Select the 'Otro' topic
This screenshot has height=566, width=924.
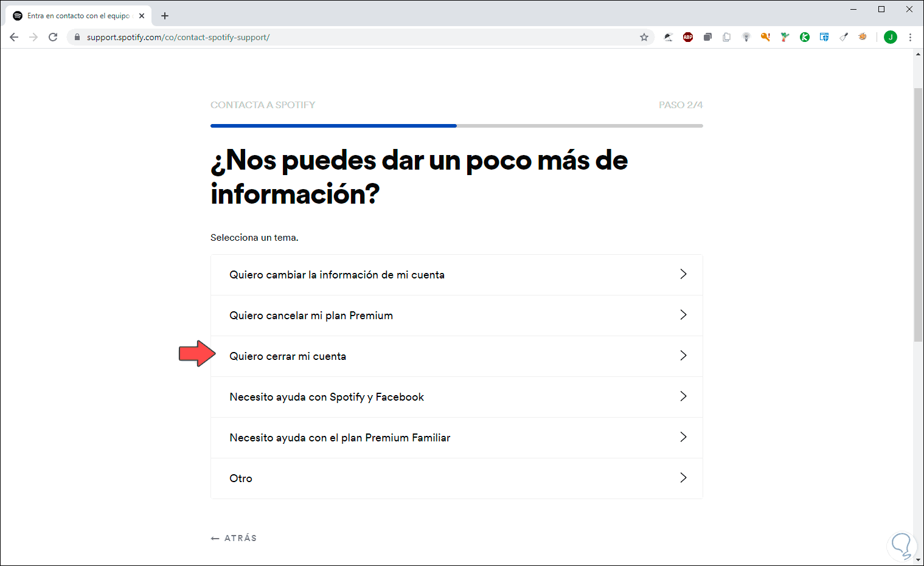pyautogui.click(x=457, y=478)
